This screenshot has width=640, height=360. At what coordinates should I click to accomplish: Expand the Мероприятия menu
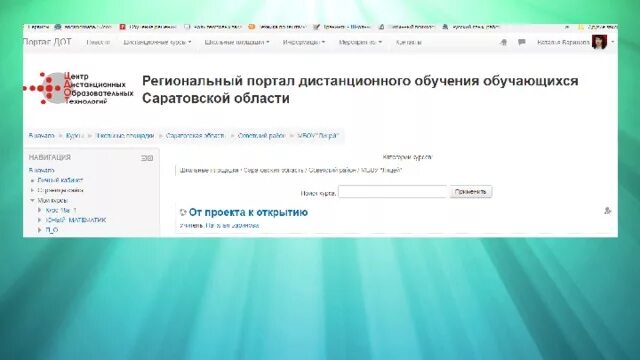point(360,42)
